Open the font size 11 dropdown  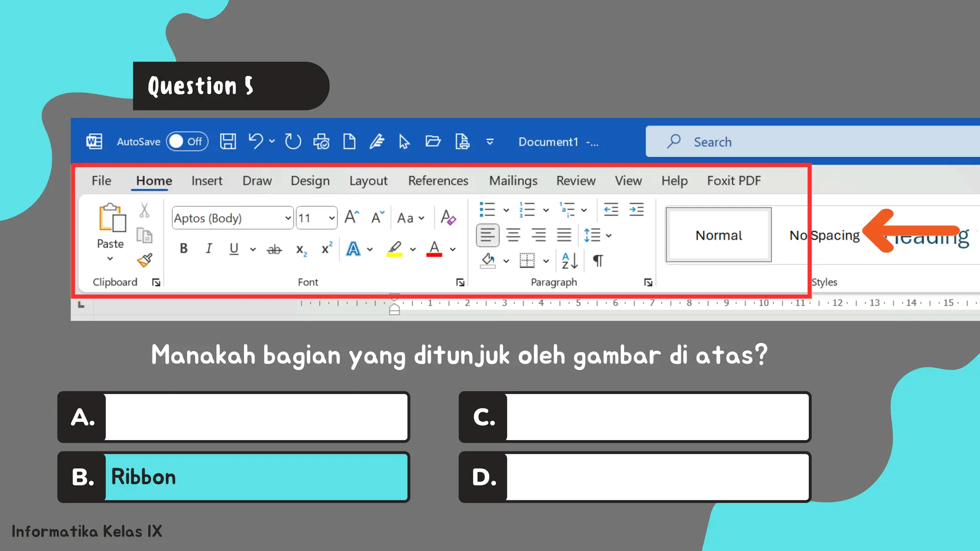[332, 218]
